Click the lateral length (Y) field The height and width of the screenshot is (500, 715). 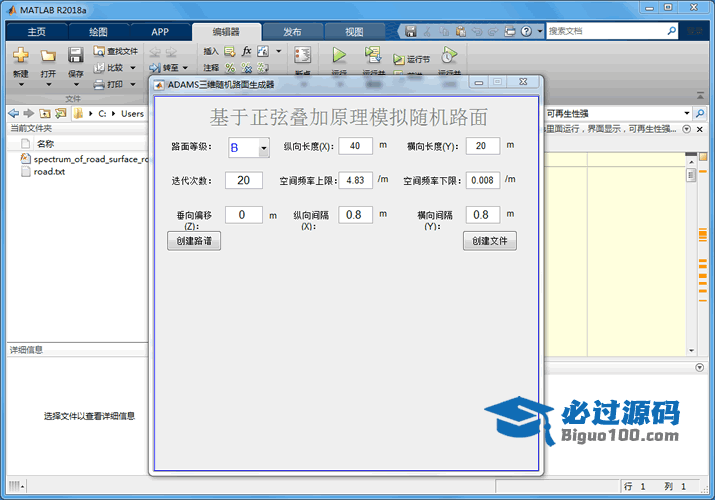pos(483,146)
